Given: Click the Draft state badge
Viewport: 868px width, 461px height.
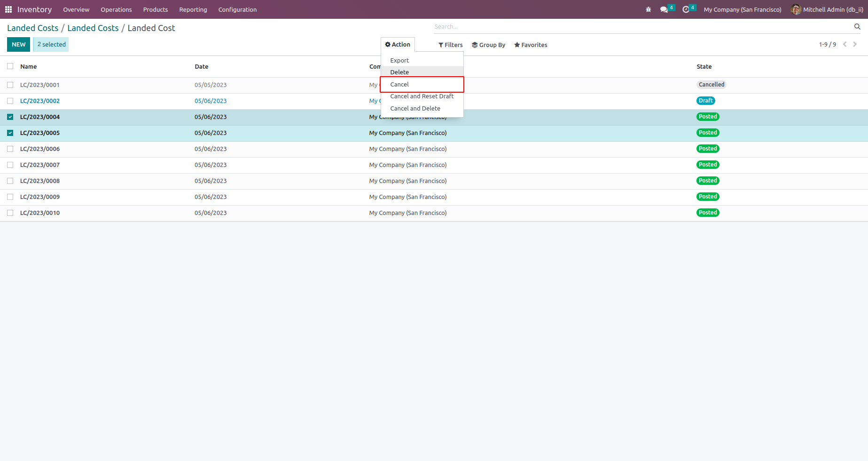Looking at the screenshot, I should 706,101.
